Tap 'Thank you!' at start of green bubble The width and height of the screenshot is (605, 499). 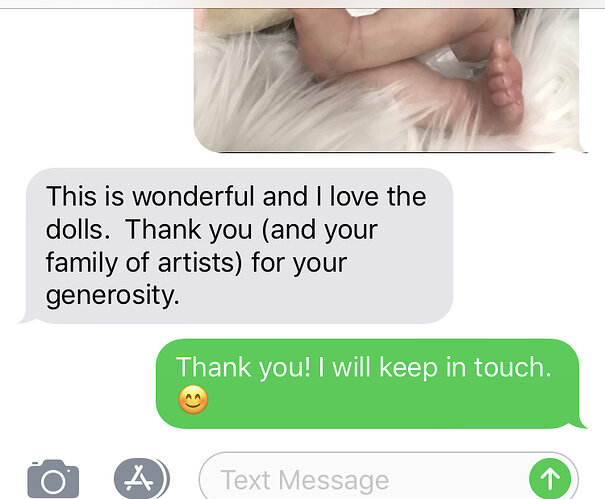[243, 367]
